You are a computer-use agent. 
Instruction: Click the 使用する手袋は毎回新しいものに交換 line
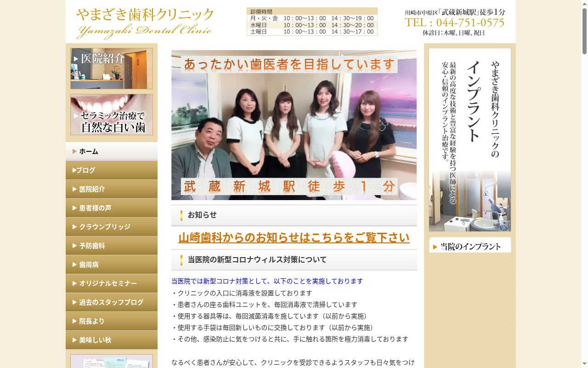click(274, 328)
